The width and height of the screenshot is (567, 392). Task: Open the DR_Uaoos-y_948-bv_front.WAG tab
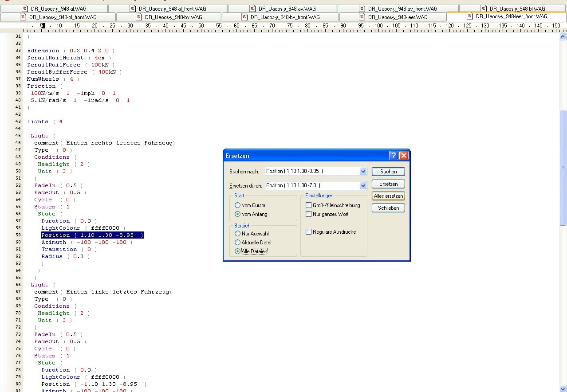point(284,17)
